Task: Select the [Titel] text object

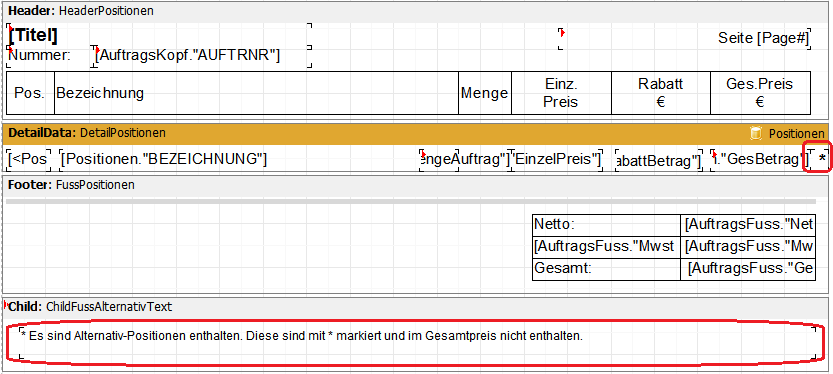Action: (158, 36)
